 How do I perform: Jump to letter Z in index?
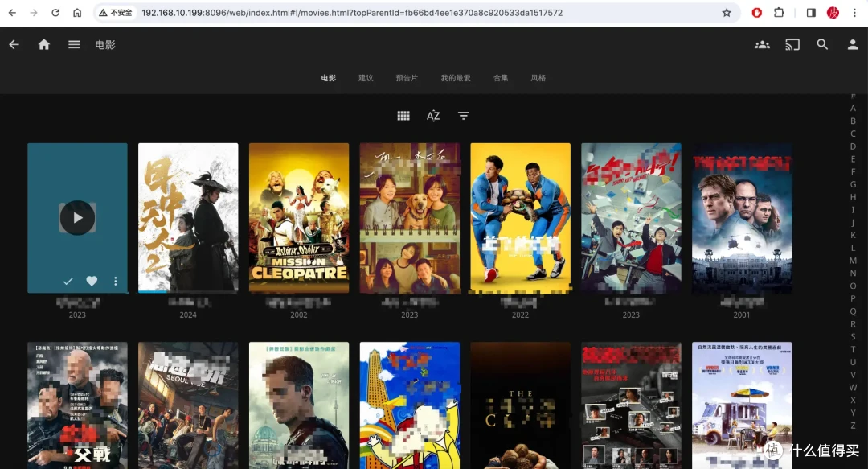pos(853,426)
